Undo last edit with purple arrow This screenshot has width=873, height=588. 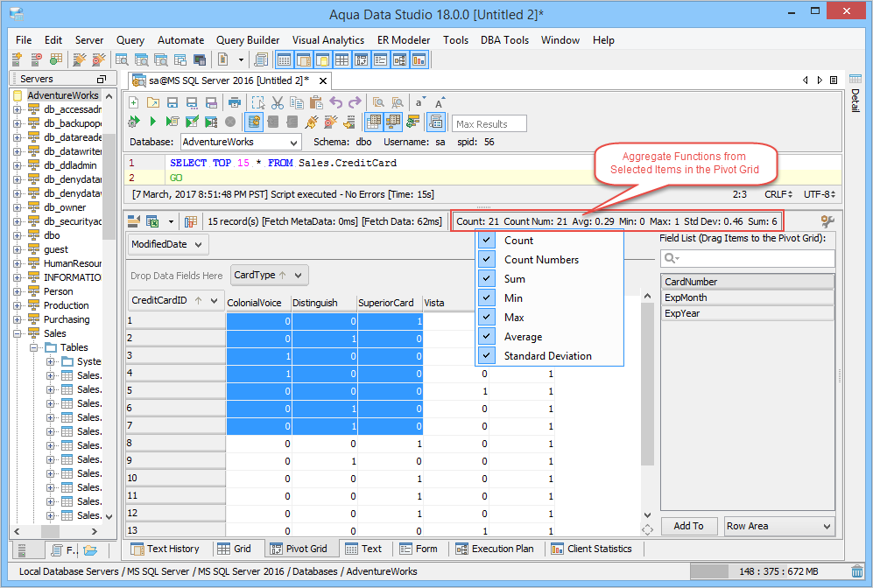[335, 103]
